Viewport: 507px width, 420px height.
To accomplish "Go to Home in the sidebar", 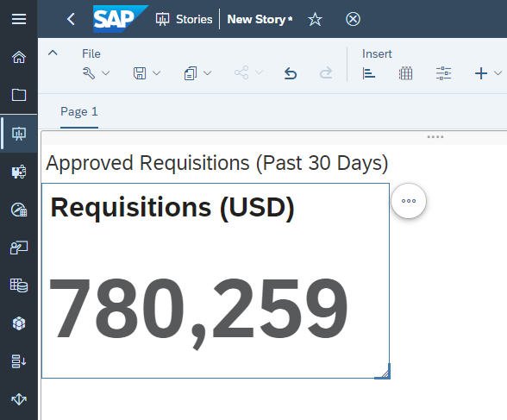I will 19,57.
